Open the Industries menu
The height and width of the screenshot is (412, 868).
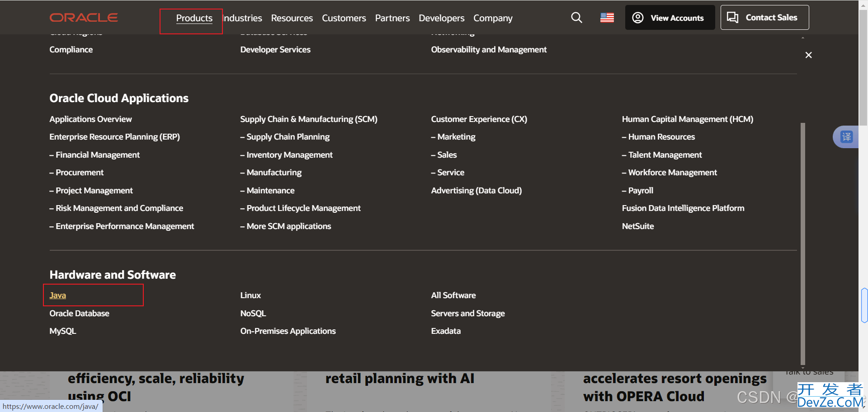point(242,18)
